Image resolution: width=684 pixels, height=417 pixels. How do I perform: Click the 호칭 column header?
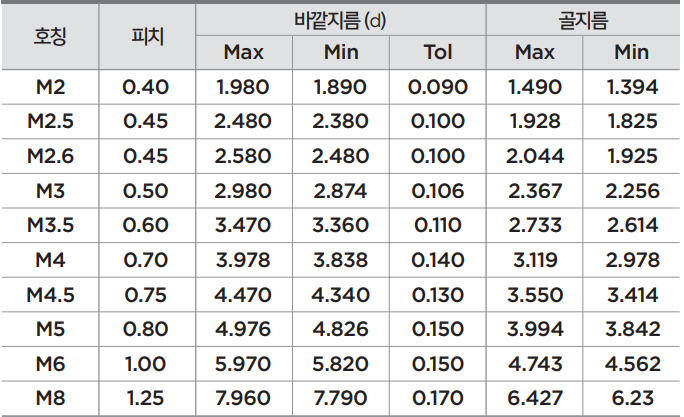click(x=50, y=36)
